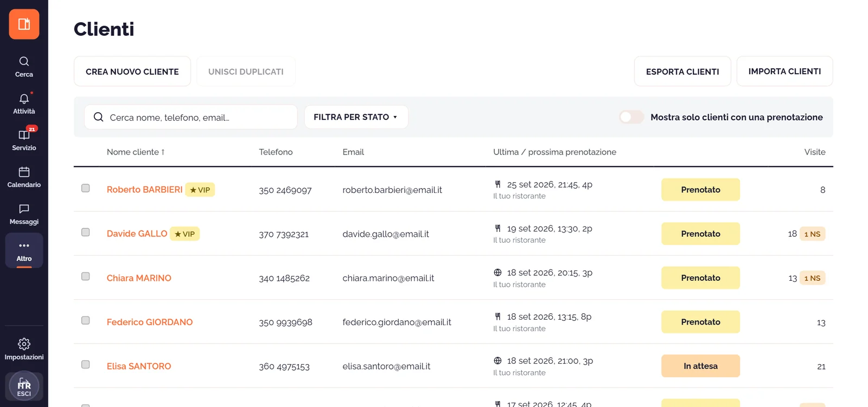Click fork-knife icon for Roberto Barbieri booking

click(497, 184)
